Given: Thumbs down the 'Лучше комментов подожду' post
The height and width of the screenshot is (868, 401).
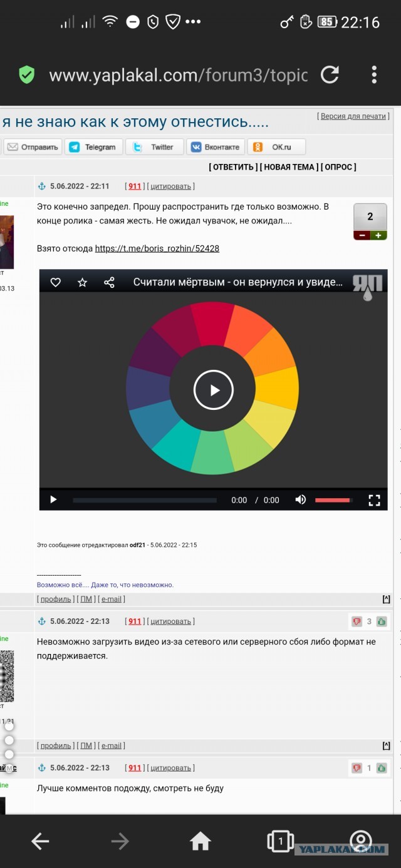Looking at the screenshot, I should coord(357,768).
